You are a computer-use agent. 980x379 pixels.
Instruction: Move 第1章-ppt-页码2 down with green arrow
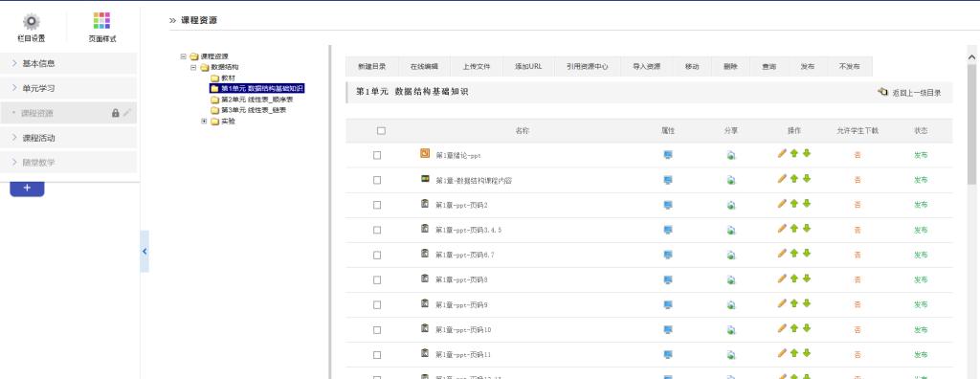point(807,204)
